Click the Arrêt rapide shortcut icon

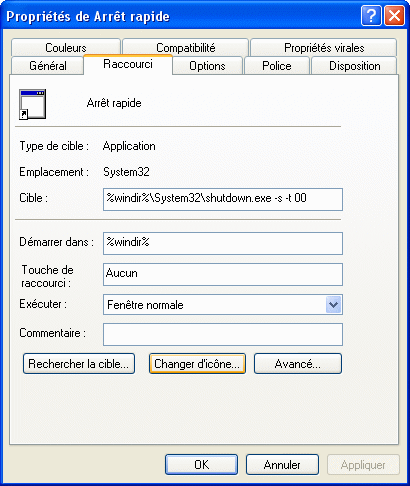(x=32, y=104)
